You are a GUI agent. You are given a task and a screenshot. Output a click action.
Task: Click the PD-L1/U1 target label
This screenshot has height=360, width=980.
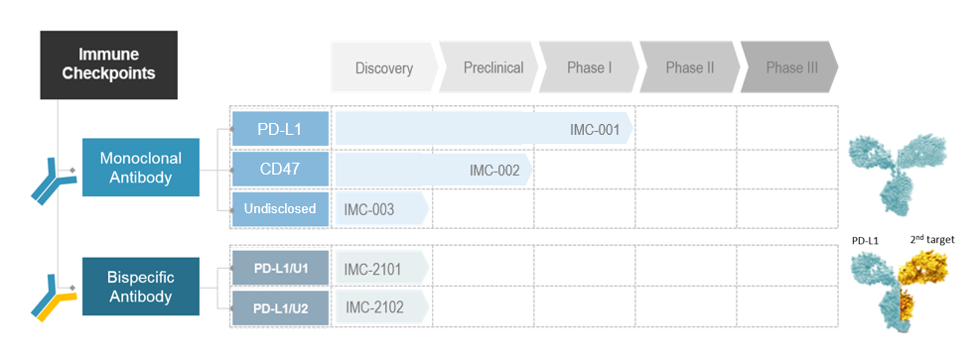coord(281,269)
